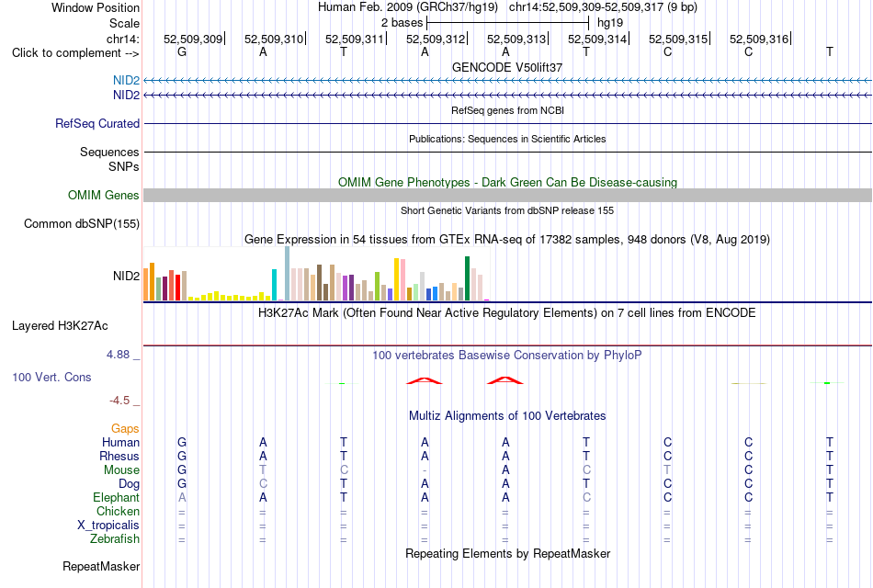Click the NID2 GTEx expression label
This screenshot has height=588, width=873.
coord(126,277)
